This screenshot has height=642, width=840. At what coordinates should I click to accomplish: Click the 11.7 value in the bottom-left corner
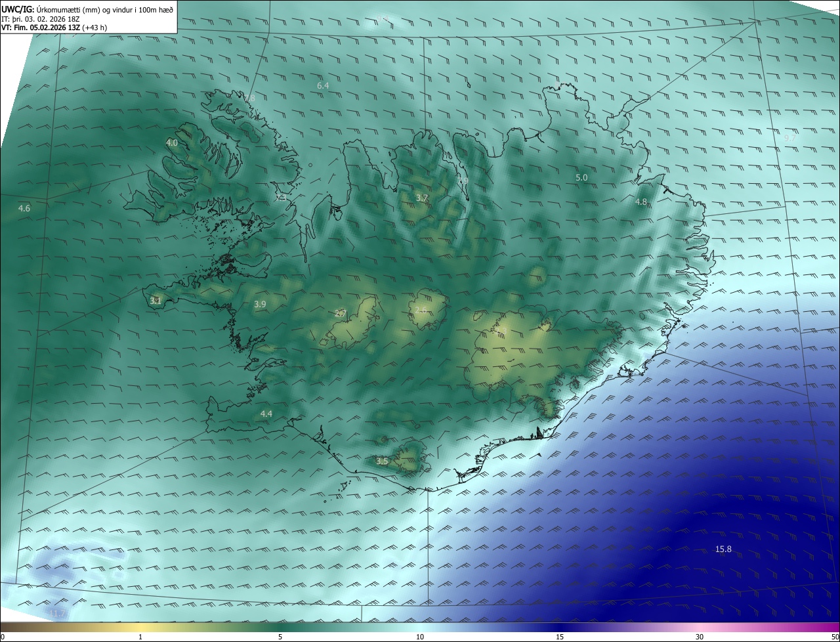point(57,613)
